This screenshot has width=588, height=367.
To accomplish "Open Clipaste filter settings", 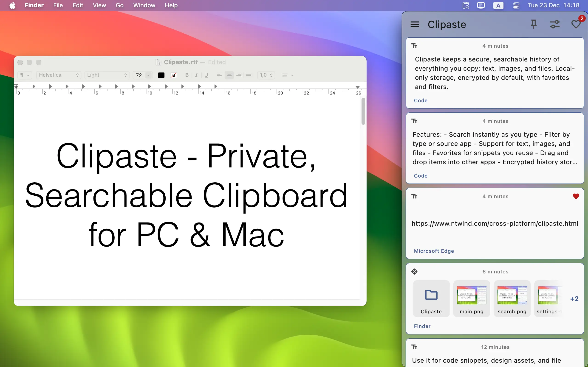I will pos(555,24).
